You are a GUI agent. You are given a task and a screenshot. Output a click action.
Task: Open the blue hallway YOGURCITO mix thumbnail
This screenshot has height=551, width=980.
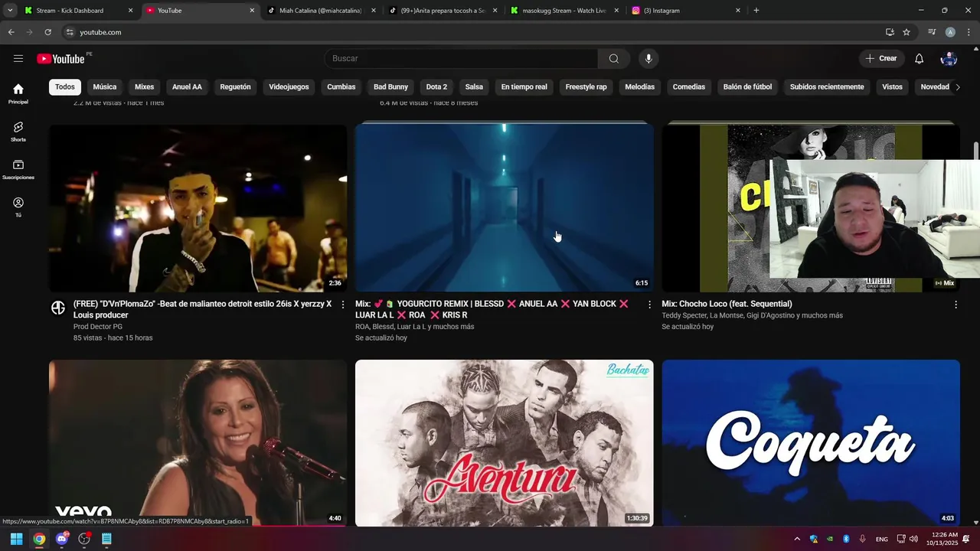click(x=505, y=208)
